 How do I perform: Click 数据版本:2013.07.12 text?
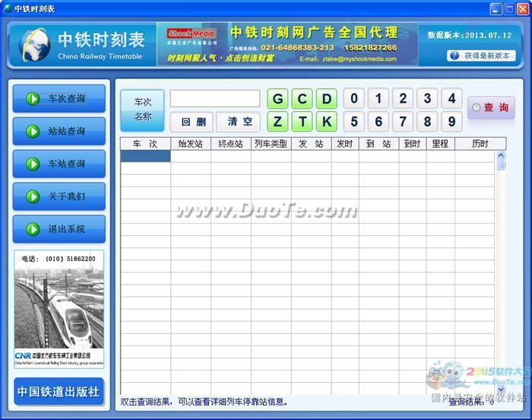coord(469,35)
